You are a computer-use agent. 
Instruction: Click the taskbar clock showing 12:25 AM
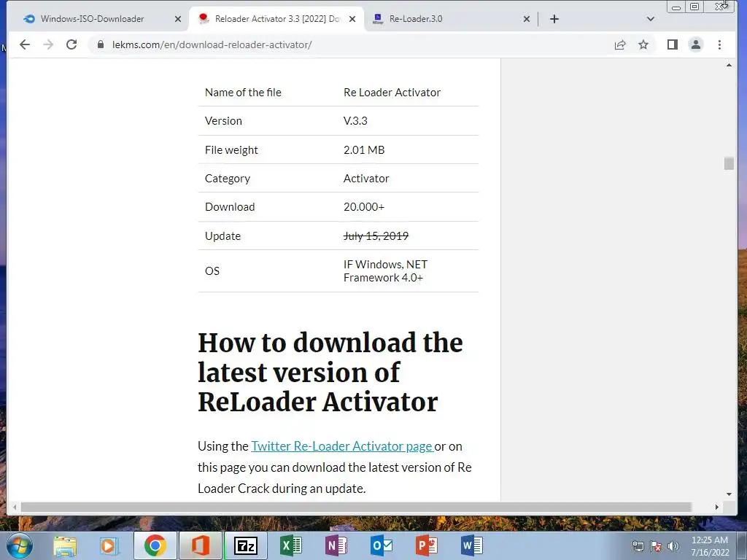(x=709, y=546)
